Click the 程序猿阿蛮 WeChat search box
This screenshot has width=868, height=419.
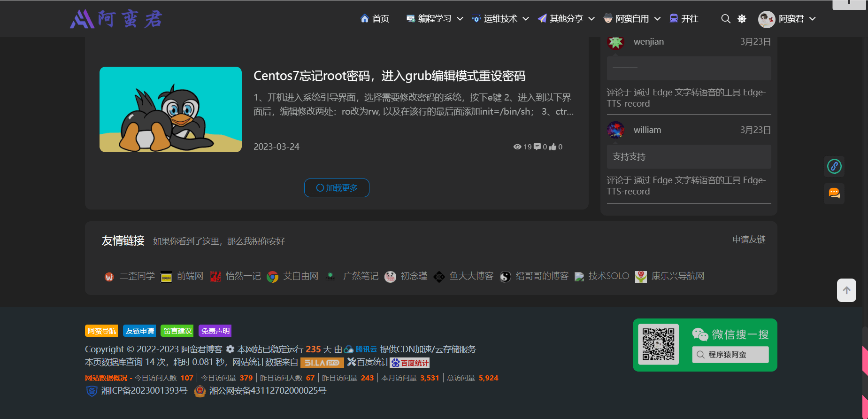[730, 355]
